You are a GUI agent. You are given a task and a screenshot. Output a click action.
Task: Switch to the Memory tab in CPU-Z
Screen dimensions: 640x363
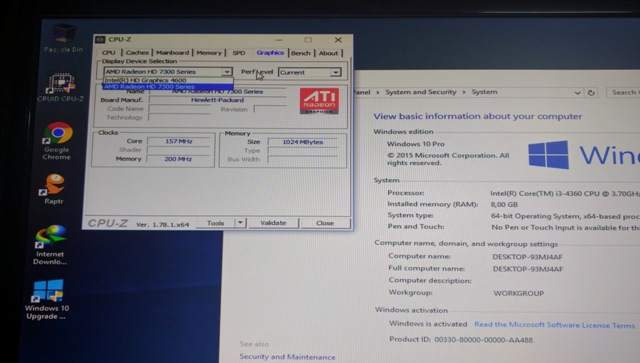click(209, 53)
